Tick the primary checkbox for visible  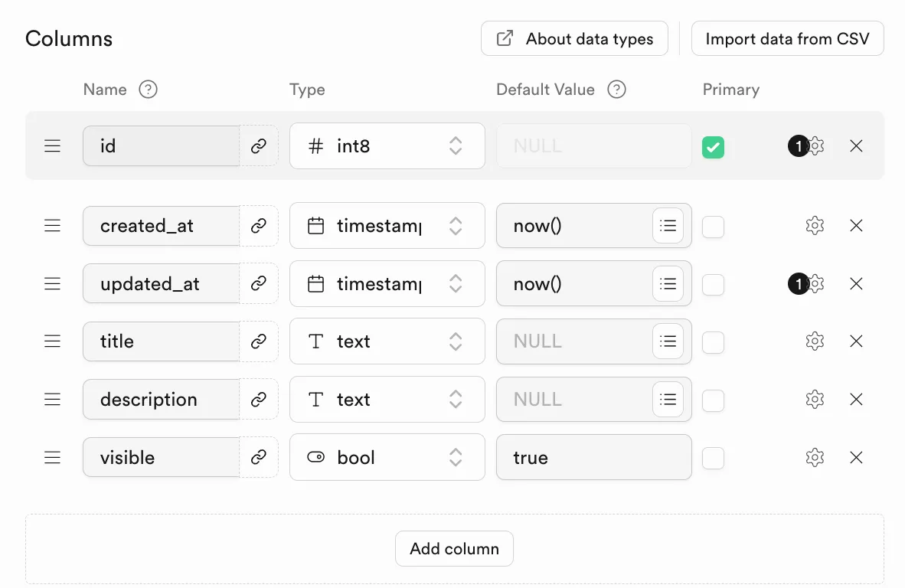(713, 458)
